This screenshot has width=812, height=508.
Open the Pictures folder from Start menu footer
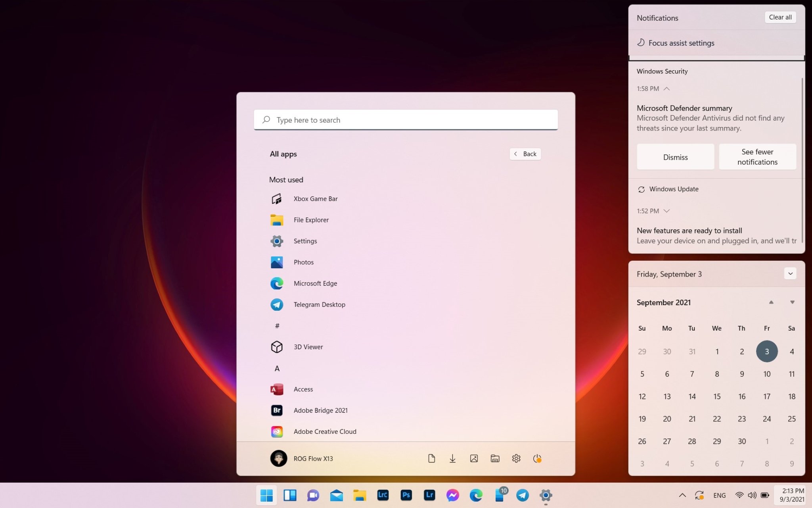coord(473,458)
